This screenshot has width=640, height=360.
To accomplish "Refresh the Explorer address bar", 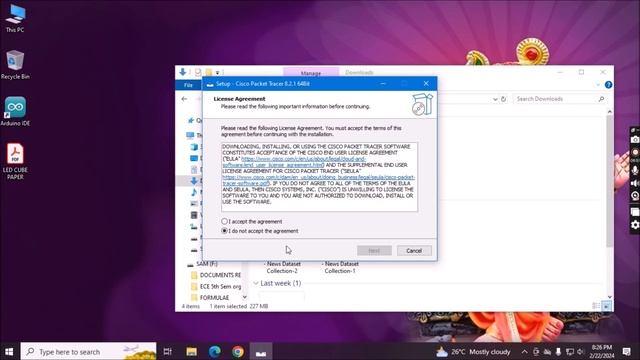I will click(x=503, y=99).
